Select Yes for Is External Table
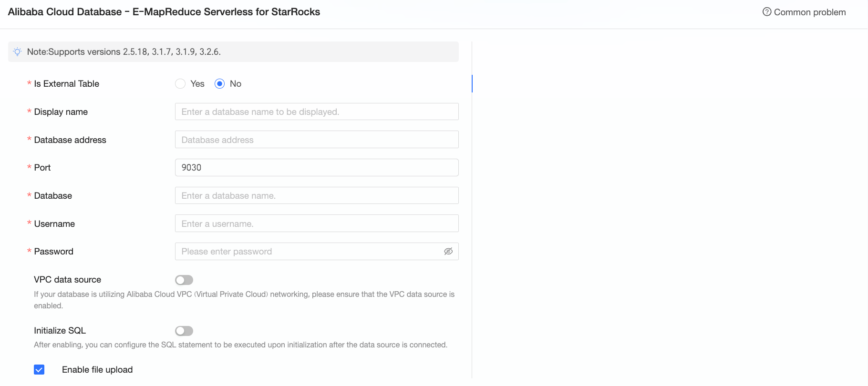Viewport: 868px width, 386px height. click(180, 84)
